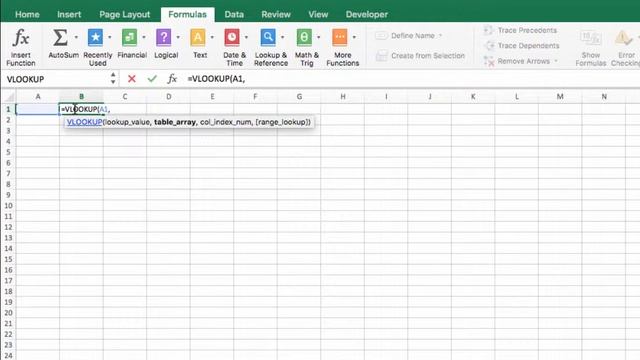
Task: Toggle Show Formulas
Action: 591,47
